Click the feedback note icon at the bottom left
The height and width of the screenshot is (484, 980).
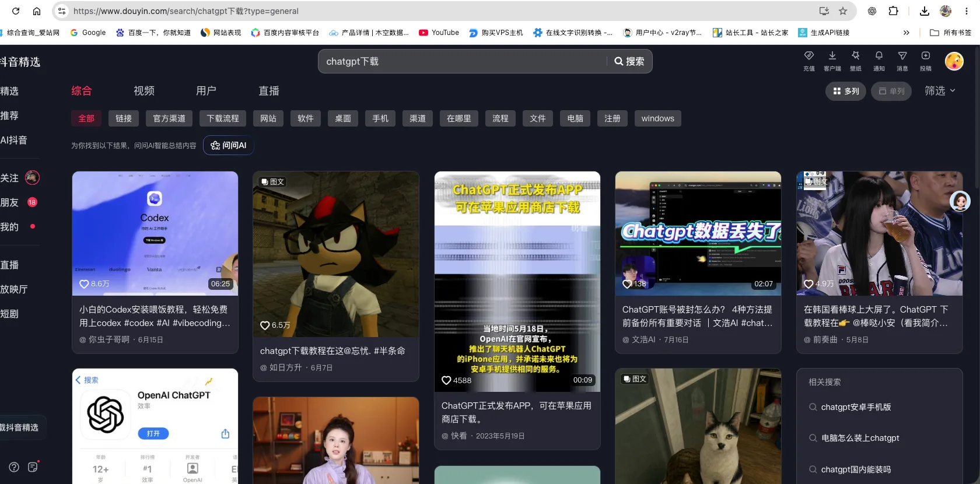(33, 467)
